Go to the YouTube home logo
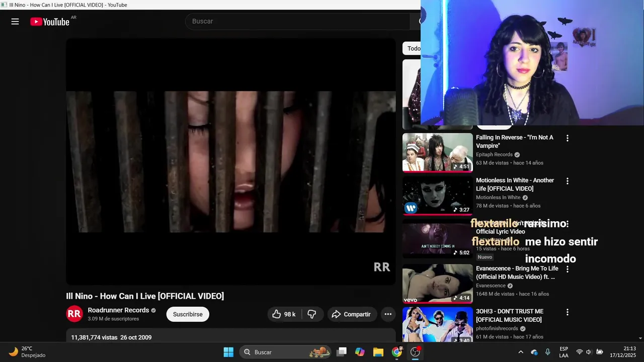 (x=50, y=22)
